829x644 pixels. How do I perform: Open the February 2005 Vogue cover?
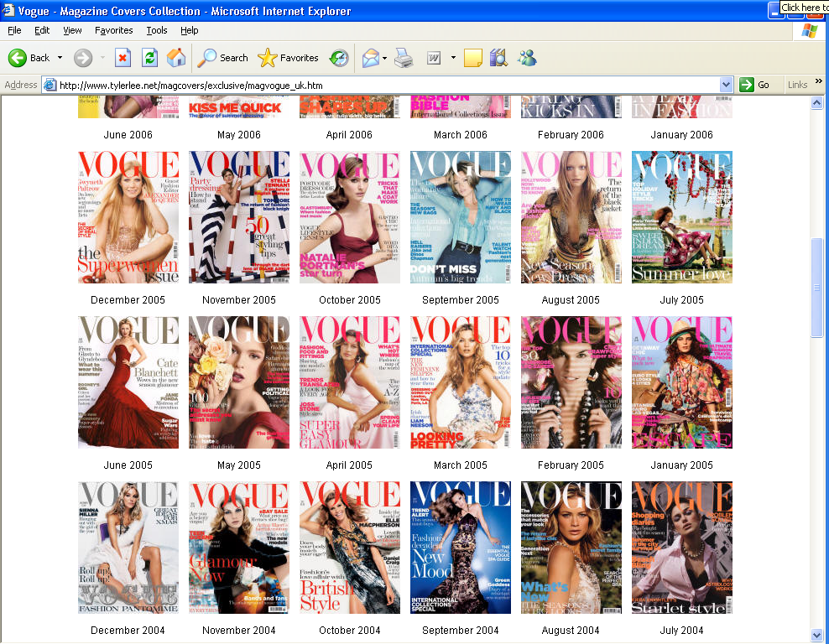click(x=571, y=382)
